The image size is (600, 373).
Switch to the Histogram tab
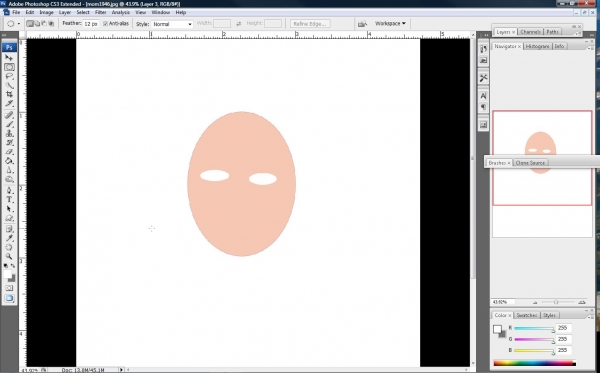point(537,46)
